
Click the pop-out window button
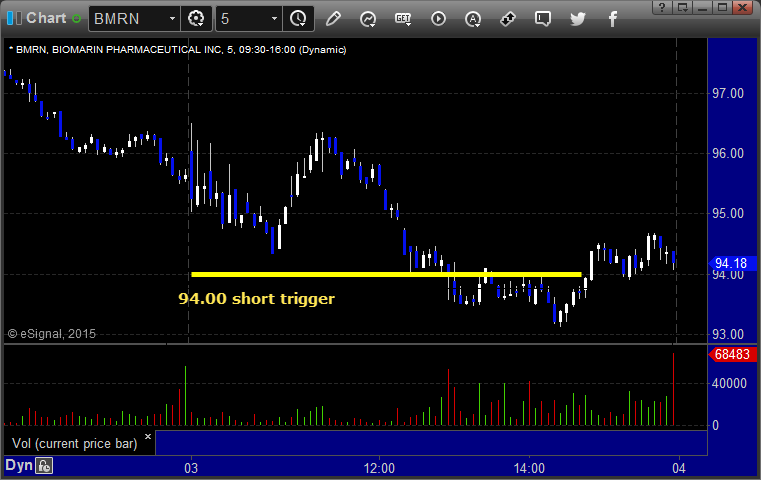682,7
